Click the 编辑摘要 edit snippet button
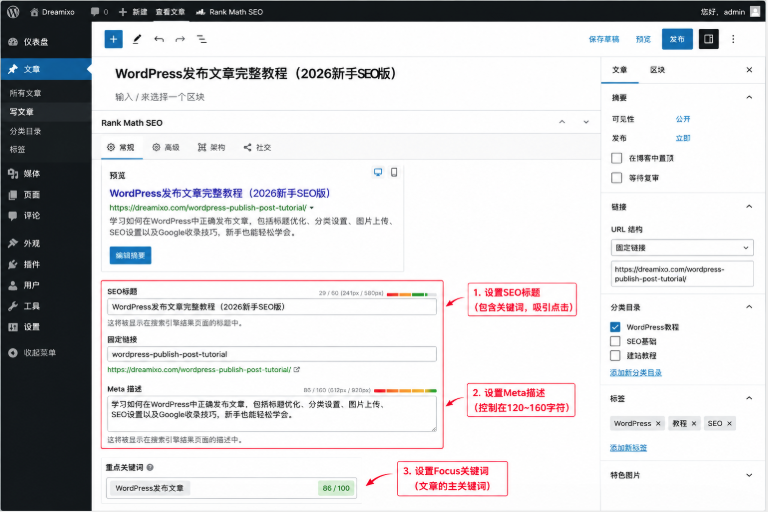Image resolution: width=768 pixels, height=512 pixels. [x=130, y=255]
